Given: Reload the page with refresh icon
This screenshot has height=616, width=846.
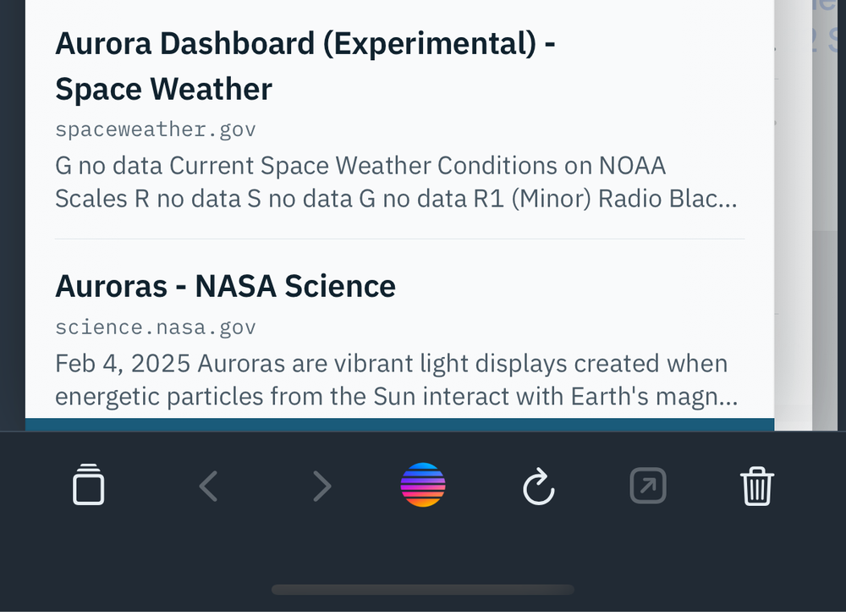Looking at the screenshot, I should click(x=538, y=487).
